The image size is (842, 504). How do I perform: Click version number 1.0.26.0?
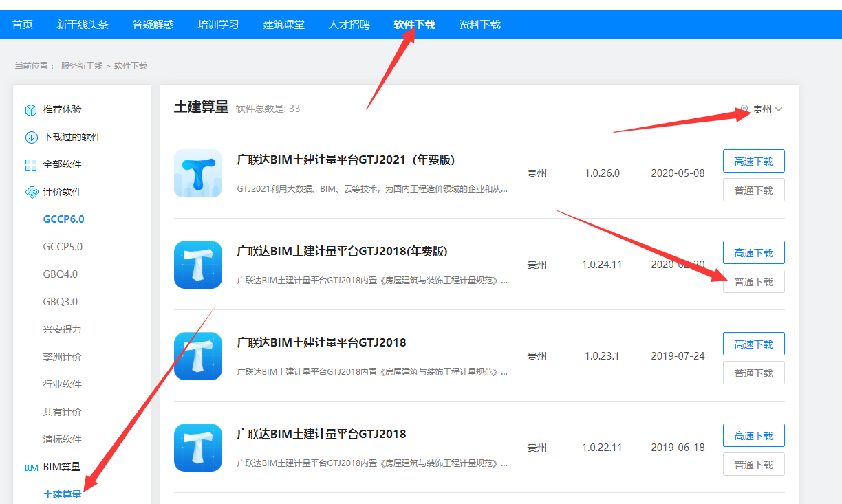(x=602, y=173)
